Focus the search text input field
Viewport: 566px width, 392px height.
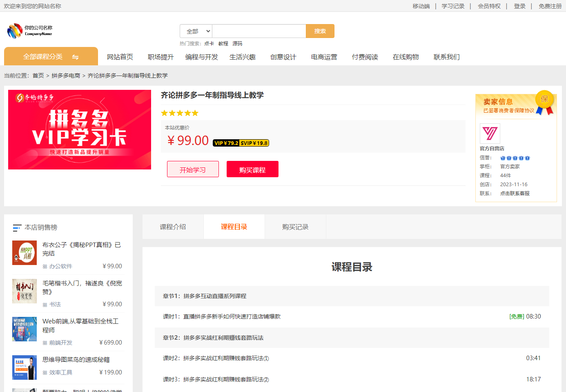click(x=259, y=31)
